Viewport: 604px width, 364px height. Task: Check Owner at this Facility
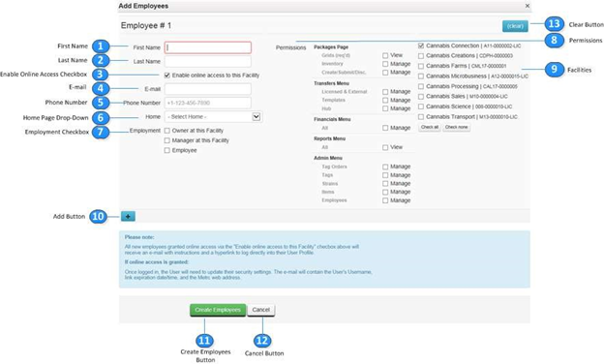point(167,131)
